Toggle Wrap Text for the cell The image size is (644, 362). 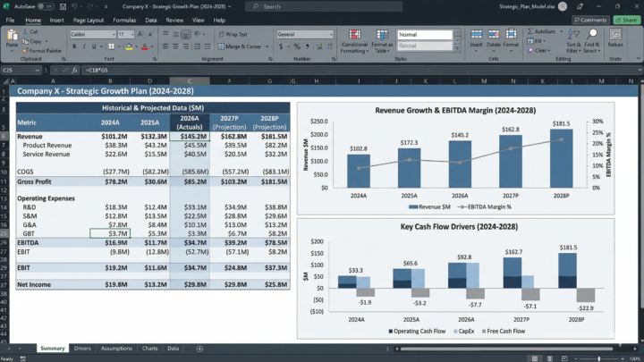pyautogui.click(x=235, y=34)
